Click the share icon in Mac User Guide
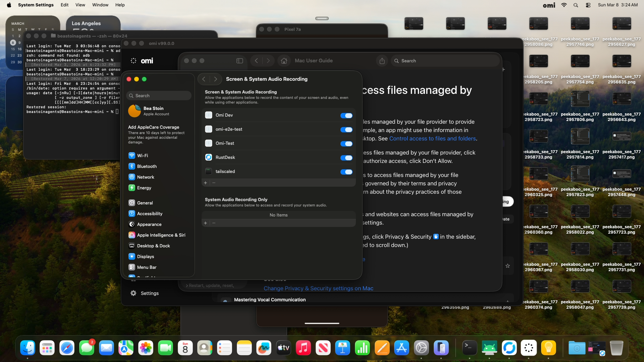Screen dimensions: 644x362 click(x=382, y=61)
